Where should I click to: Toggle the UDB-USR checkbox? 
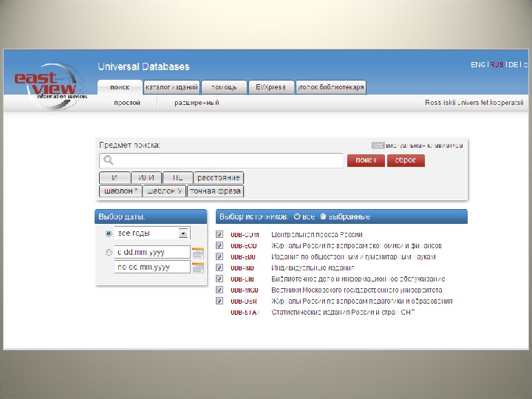tap(219, 301)
